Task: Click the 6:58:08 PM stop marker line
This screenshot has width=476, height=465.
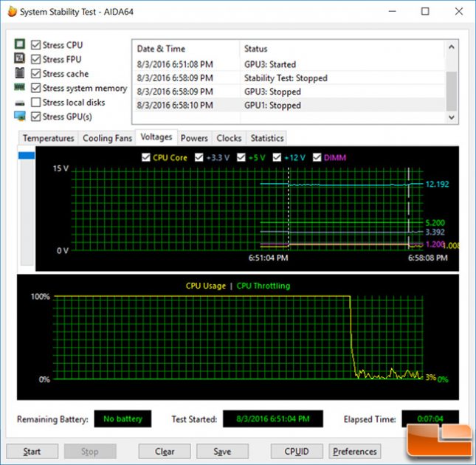Action: [409, 210]
